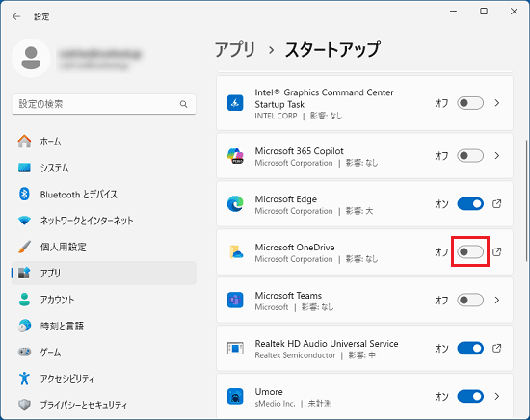Click the vertical scrollbar of the startup list
Screen dimensions: 530x420
click(x=526, y=200)
